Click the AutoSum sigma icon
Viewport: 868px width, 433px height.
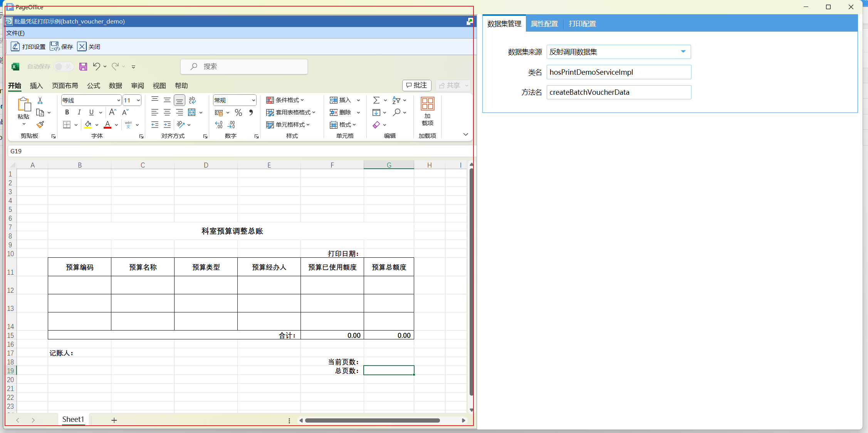(376, 100)
